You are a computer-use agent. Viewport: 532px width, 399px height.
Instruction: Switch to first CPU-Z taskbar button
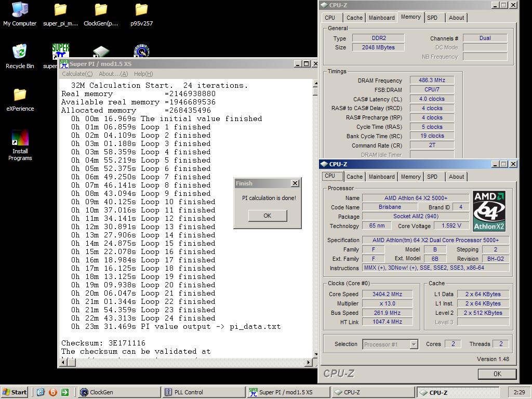pos(373,392)
